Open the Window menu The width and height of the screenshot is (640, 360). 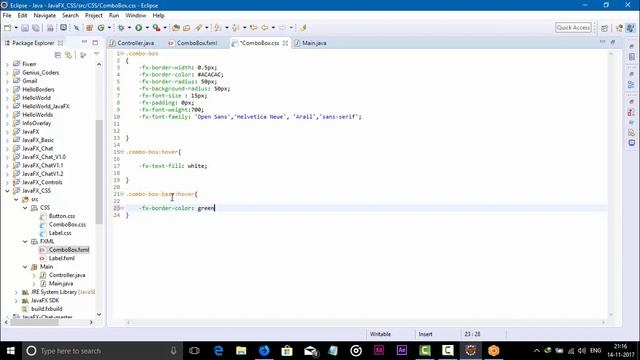point(136,15)
